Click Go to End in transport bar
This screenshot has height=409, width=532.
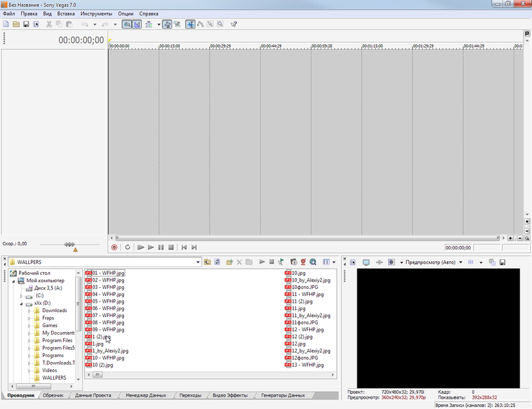pyautogui.click(x=194, y=247)
